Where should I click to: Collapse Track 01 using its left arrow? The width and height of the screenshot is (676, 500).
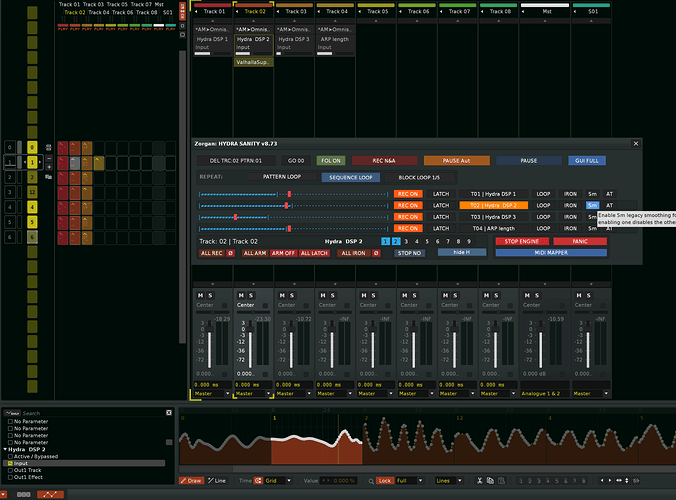click(x=197, y=12)
